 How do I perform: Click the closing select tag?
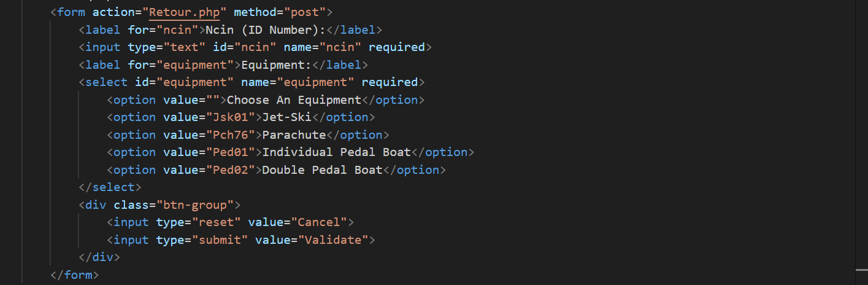tap(110, 187)
